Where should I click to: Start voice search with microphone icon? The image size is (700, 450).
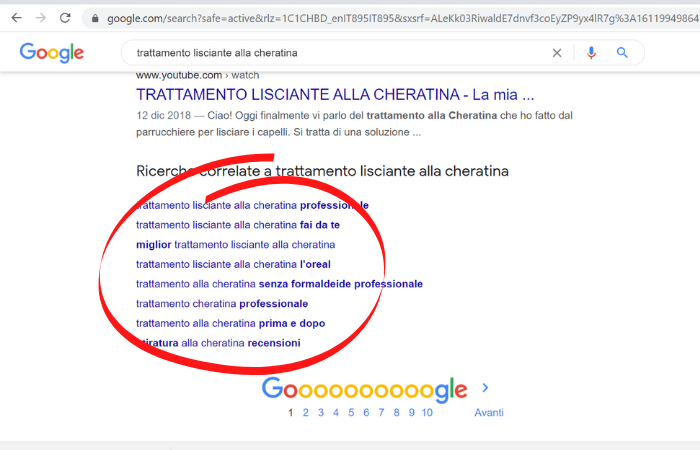(591, 53)
